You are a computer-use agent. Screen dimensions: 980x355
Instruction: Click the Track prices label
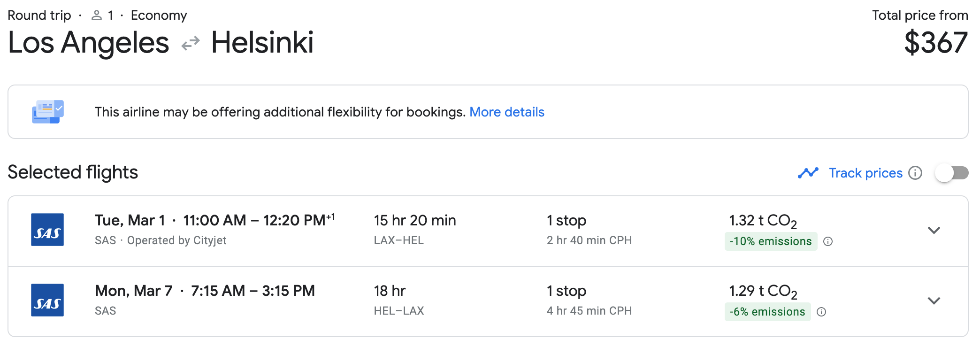coord(865,173)
